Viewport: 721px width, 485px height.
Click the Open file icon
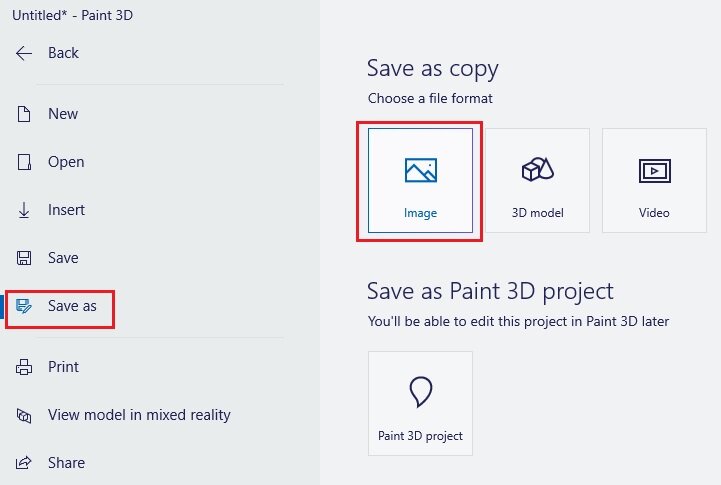24,162
